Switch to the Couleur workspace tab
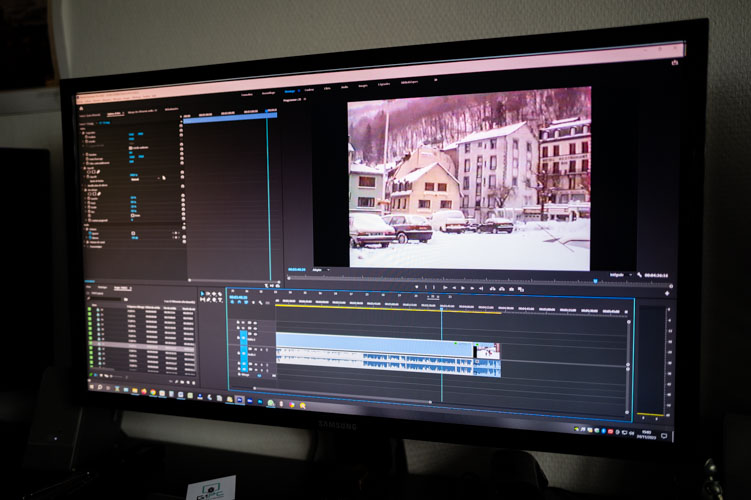The height and width of the screenshot is (500, 751). click(x=309, y=90)
